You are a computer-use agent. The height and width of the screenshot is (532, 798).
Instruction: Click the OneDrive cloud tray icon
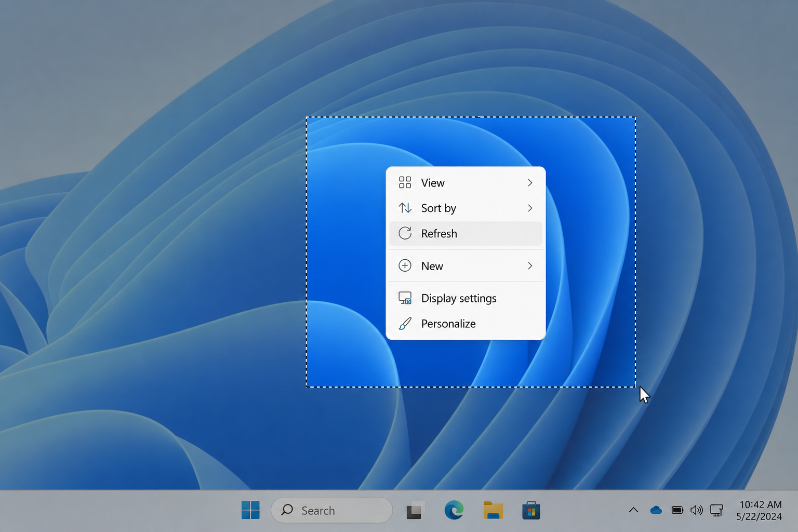[x=656, y=510]
